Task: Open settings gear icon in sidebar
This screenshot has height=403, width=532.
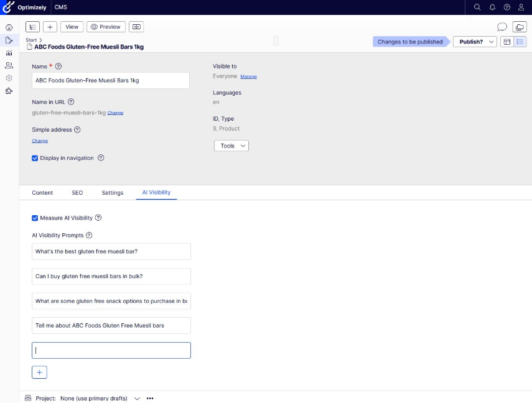Action: click(9, 78)
